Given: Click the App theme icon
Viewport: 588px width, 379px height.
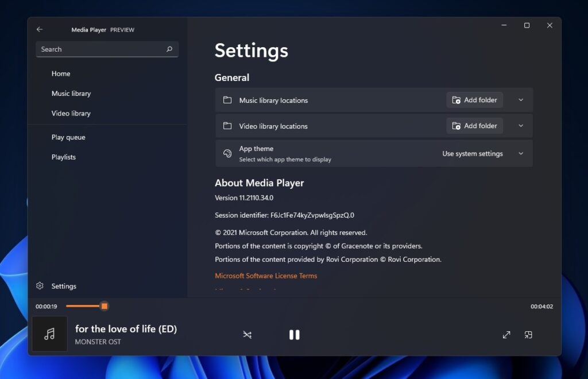Looking at the screenshot, I should pyautogui.click(x=226, y=153).
